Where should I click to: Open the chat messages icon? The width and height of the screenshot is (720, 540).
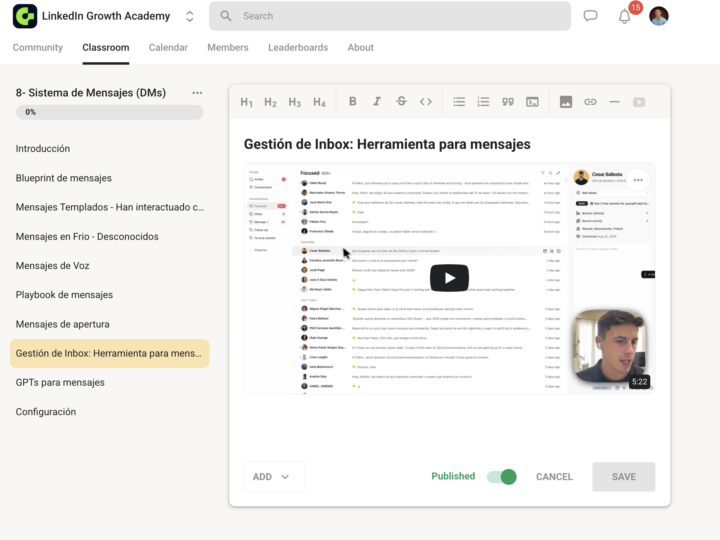tap(591, 16)
